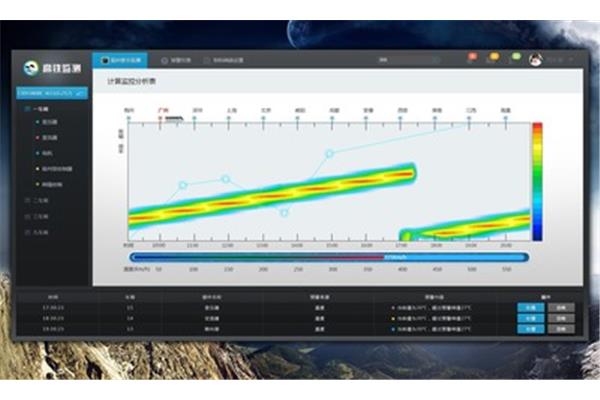The height and width of the screenshot is (400, 600).
Task: Open the red badge notification icon
Action: 472,57
